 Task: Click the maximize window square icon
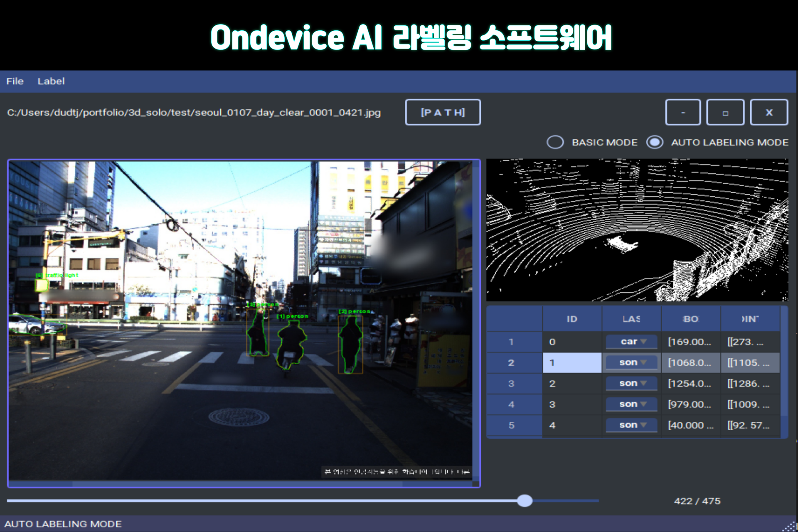coord(725,112)
